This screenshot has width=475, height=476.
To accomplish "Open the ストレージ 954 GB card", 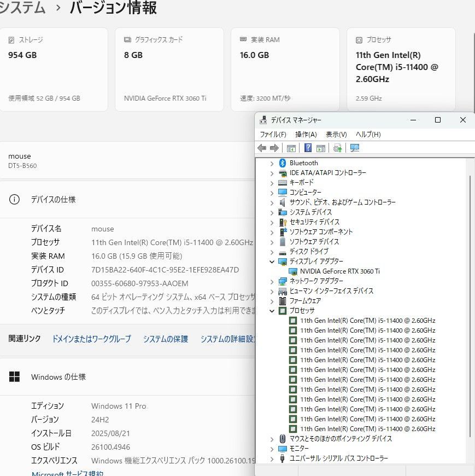I will point(54,69).
